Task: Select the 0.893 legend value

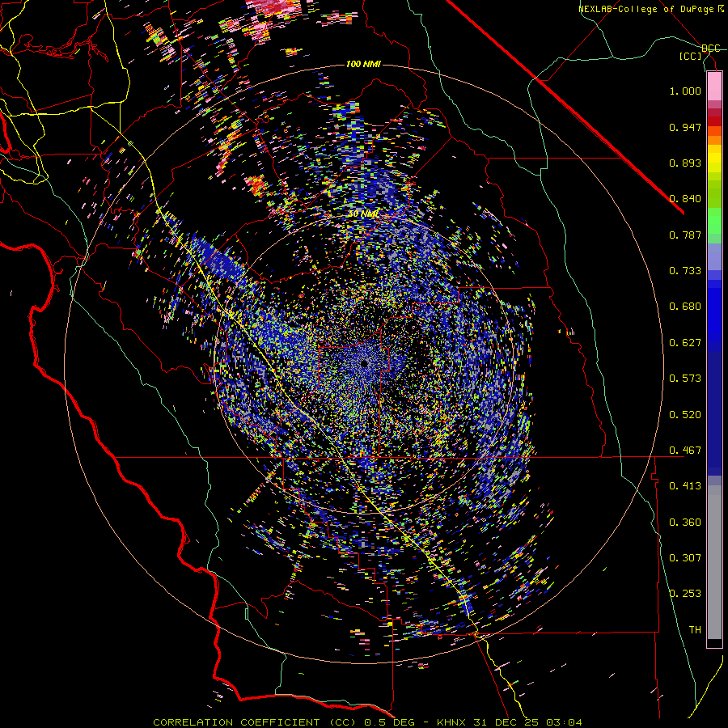Action: [x=685, y=163]
